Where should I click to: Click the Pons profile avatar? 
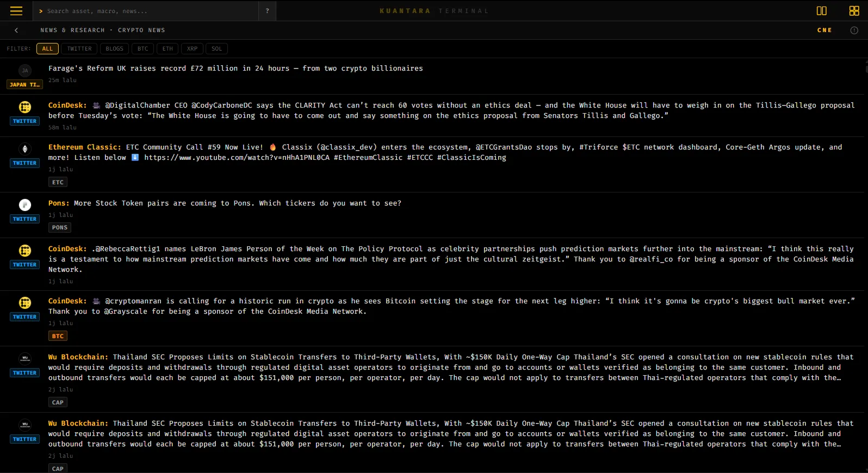point(25,205)
